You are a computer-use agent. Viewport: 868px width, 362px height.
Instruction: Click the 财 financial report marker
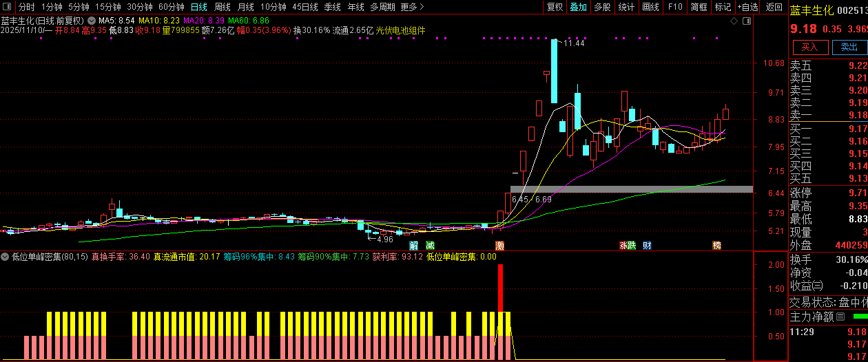pos(647,245)
